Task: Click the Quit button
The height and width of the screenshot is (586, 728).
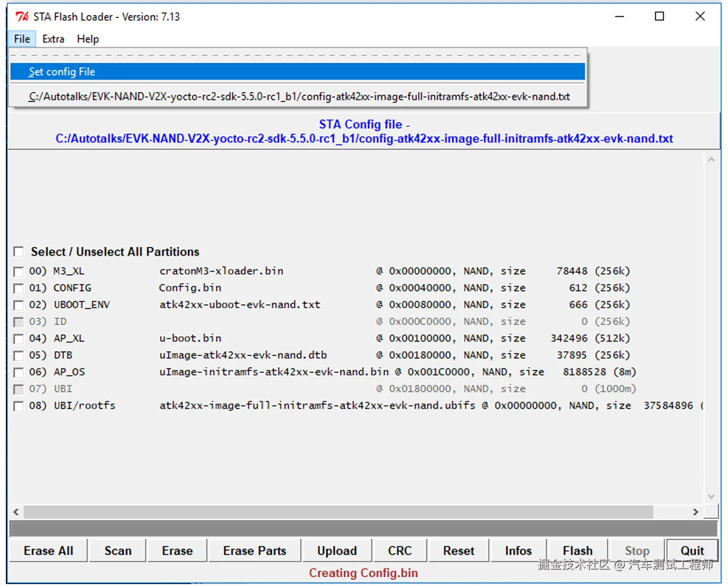Action: click(x=692, y=550)
